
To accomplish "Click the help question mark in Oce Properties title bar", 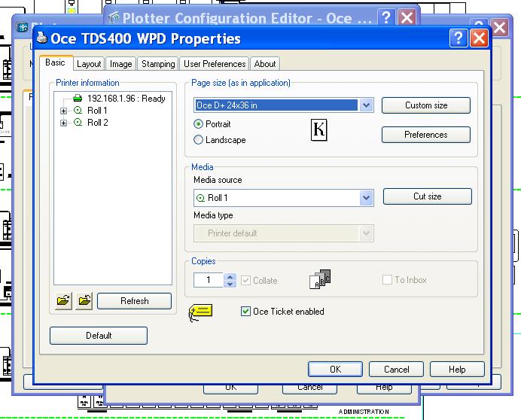I will pos(459,38).
